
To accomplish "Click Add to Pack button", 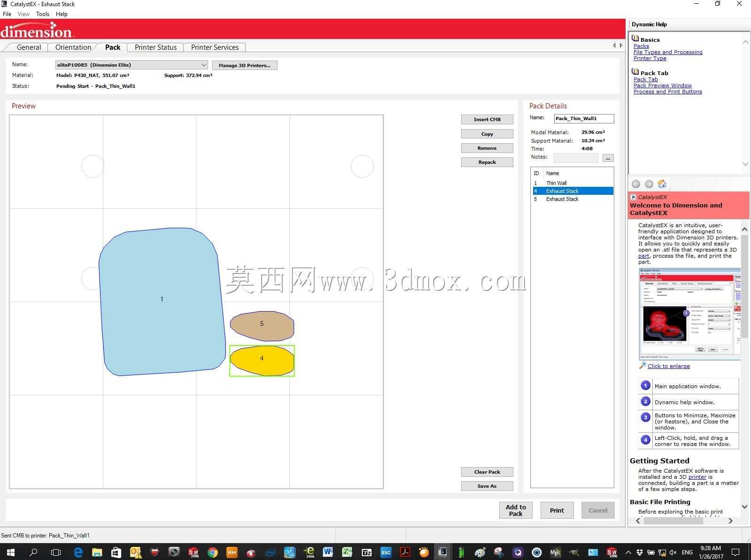I will click(516, 510).
